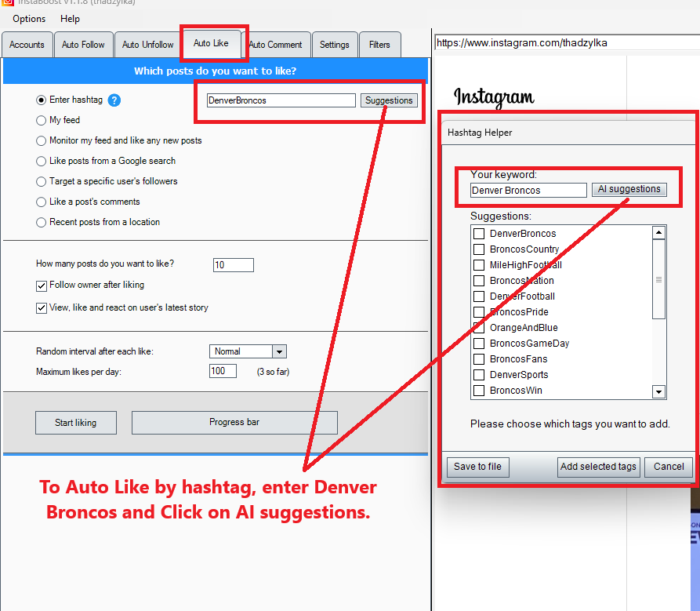700x611 pixels.
Task: Click the Instagram URL address bar
Action: 567,43
